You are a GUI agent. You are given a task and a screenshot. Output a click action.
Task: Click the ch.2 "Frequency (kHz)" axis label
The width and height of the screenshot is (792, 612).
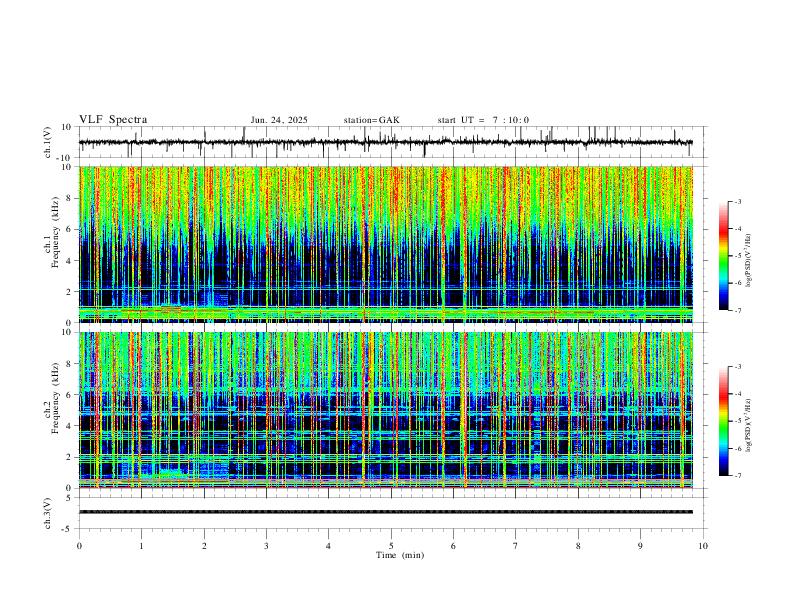(55, 398)
